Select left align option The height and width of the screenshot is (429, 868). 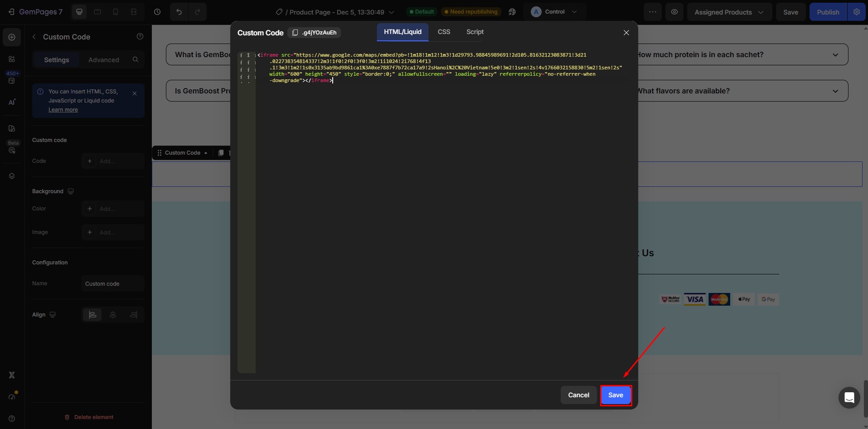(92, 315)
